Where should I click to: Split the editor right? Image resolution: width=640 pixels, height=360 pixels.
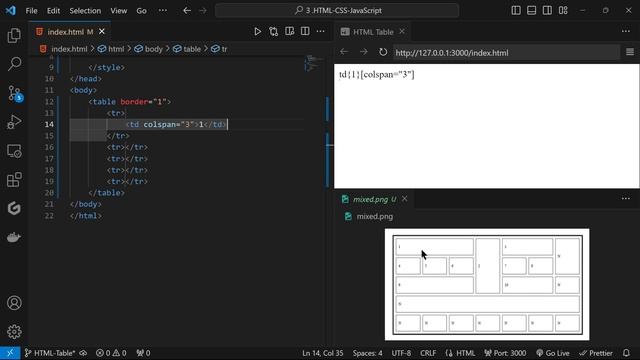click(x=305, y=31)
